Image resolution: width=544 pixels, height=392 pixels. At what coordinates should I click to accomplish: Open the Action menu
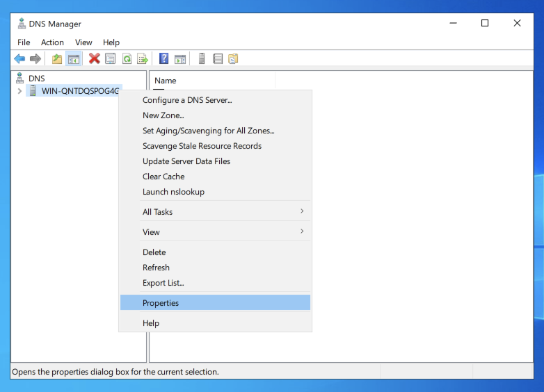coord(52,42)
